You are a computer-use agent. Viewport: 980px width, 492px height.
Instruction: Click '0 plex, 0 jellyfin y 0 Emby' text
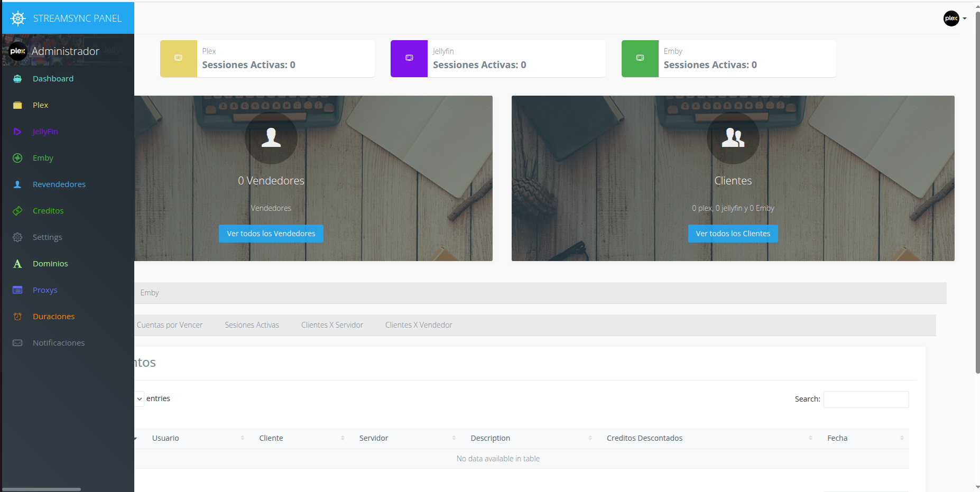tap(733, 208)
